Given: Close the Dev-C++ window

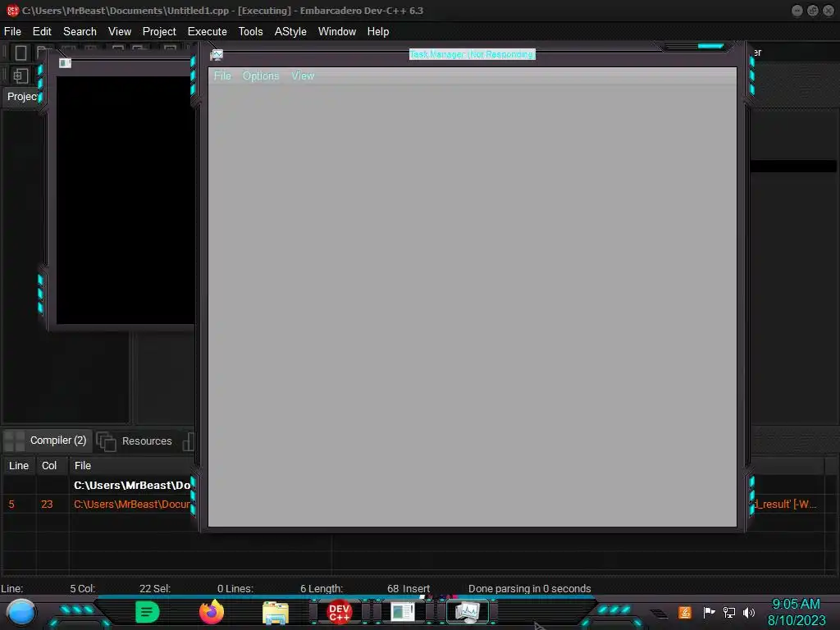Looking at the screenshot, I should (x=829, y=11).
